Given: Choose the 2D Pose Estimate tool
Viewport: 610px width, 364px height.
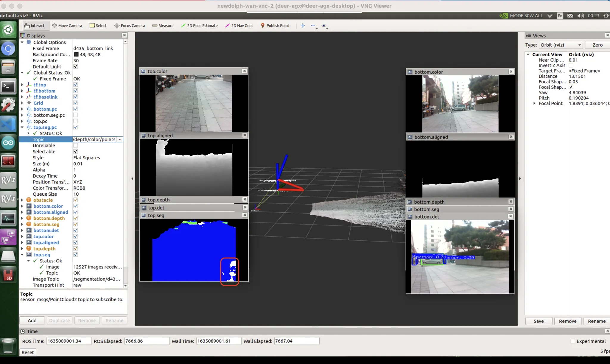Looking at the screenshot, I should (199, 26).
